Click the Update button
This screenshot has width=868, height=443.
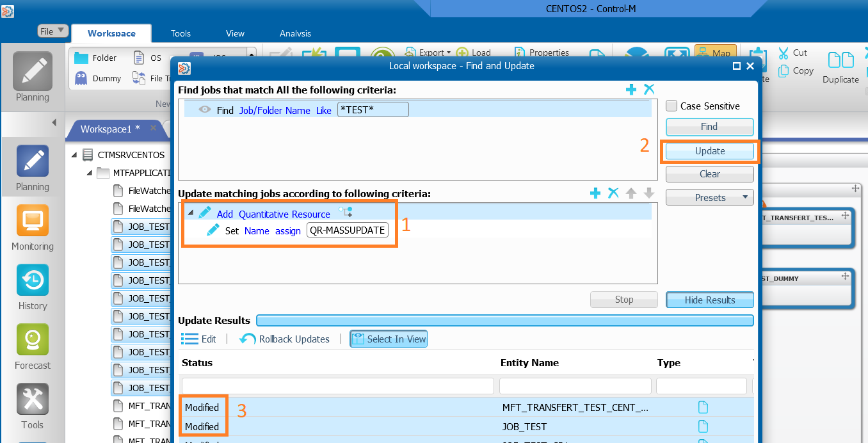[x=709, y=151]
